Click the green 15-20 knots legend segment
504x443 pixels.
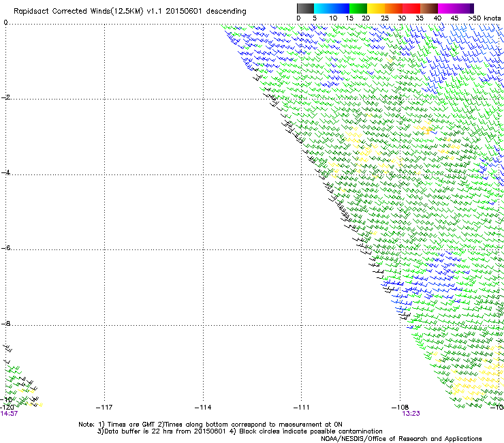point(358,8)
